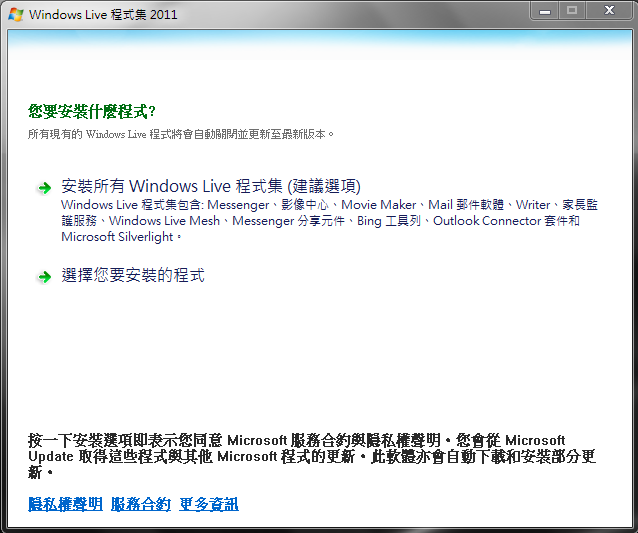The width and height of the screenshot is (638, 533).
Task: Open the 服務合約 link
Action: point(141,505)
